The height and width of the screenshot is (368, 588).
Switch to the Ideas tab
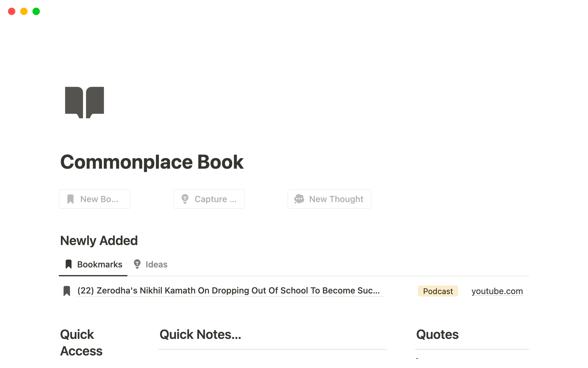click(156, 264)
